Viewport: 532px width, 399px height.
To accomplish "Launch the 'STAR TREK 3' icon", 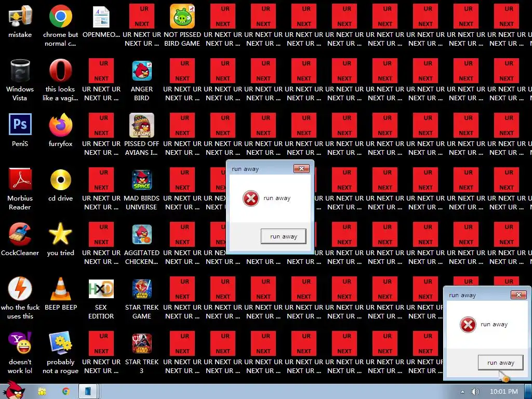I will [142, 343].
